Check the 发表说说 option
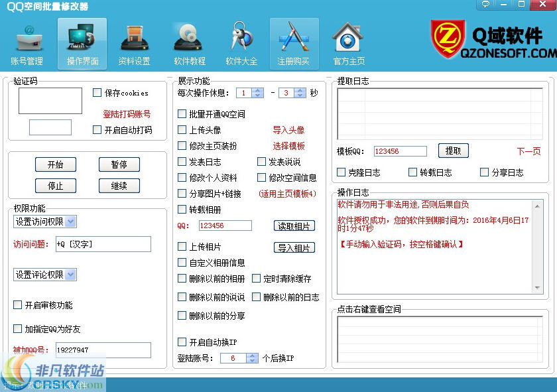Screen dimensions: 557x392 pyautogui.click(x=261, y=162)
